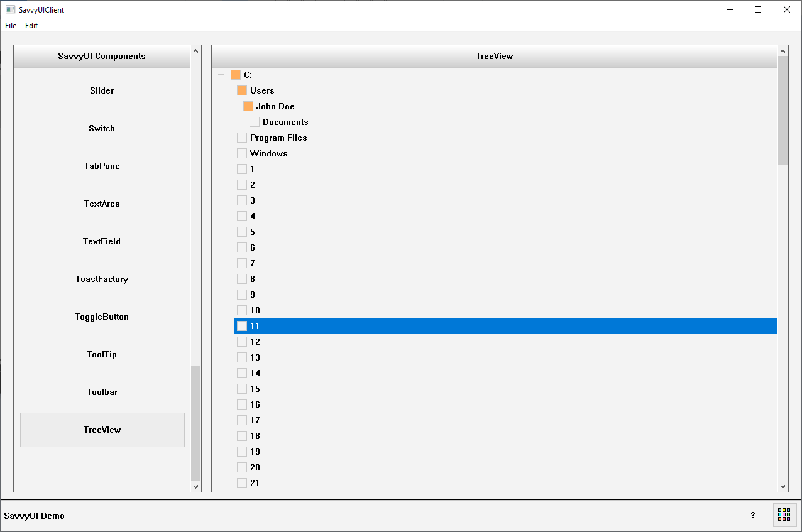Toggle the Program Files checkbox
This screenshot has width=802, height=532.
coord(242,138)
